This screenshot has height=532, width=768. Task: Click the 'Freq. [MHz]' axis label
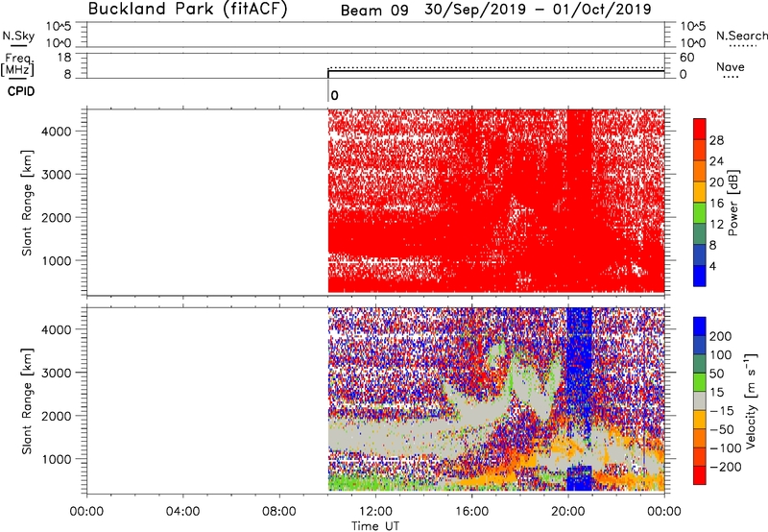(17, 64)
